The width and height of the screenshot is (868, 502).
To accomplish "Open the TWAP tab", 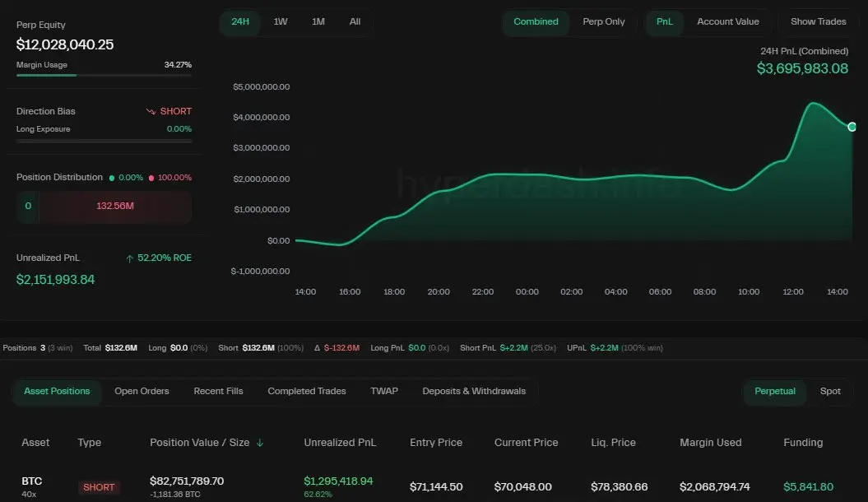I will [384, 391].
